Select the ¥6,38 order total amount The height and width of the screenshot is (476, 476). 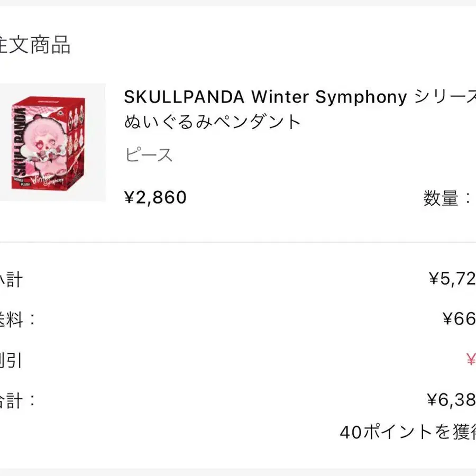(x=452, y=399)
